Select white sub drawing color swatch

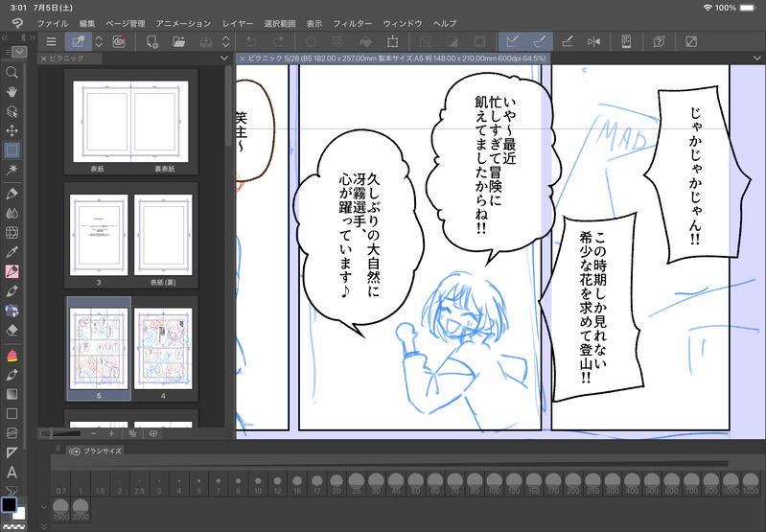(x=19, y=513)
